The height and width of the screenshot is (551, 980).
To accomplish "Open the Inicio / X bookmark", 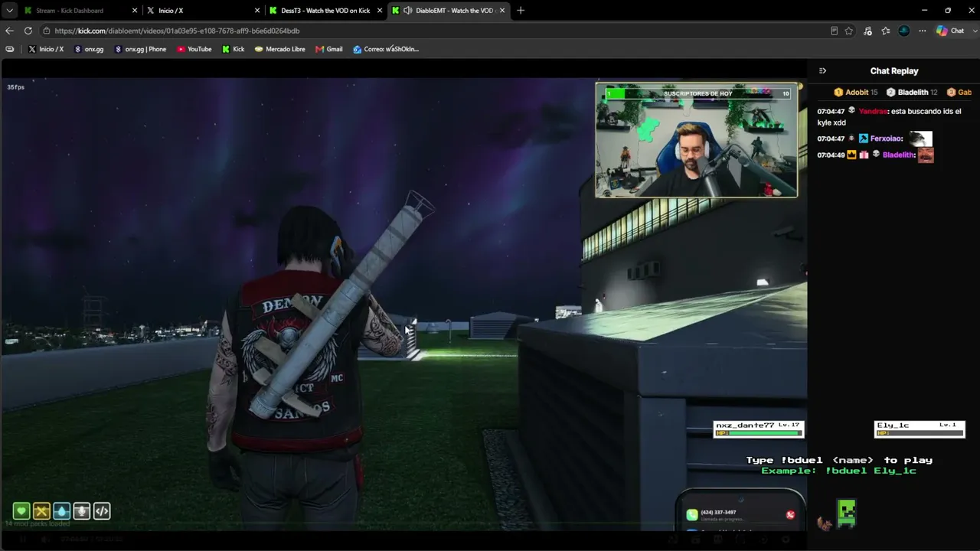I will [x=46, y=49].
